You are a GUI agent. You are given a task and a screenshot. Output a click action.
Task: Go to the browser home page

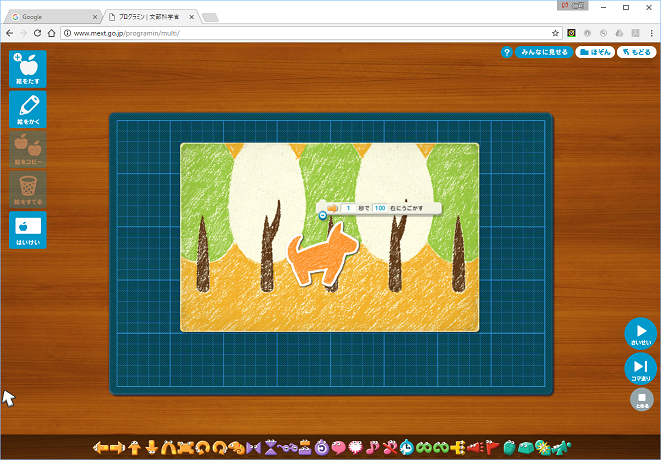tap(51, 33)
